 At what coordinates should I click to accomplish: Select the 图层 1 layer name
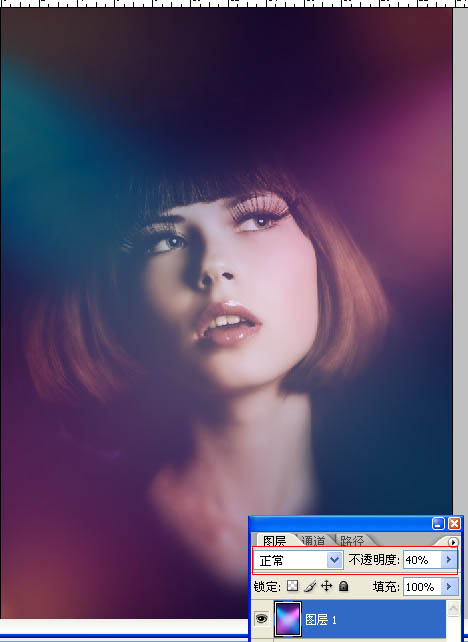pos(321,619)
